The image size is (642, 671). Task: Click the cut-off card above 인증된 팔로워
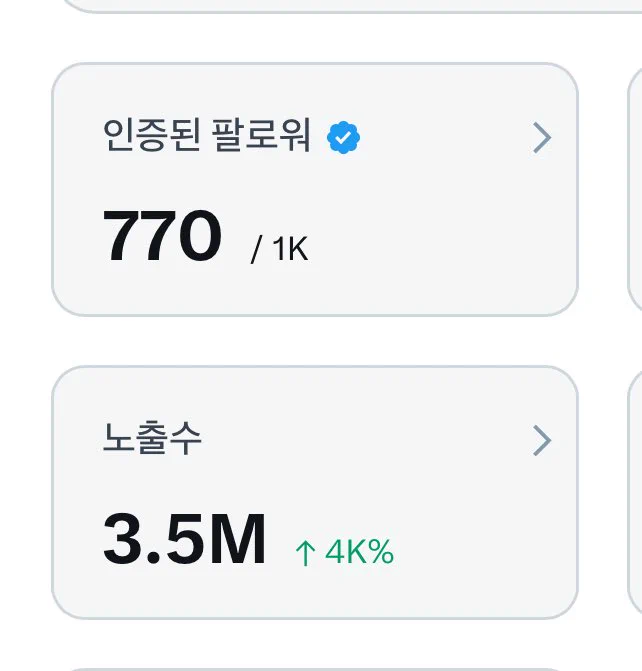351,6
